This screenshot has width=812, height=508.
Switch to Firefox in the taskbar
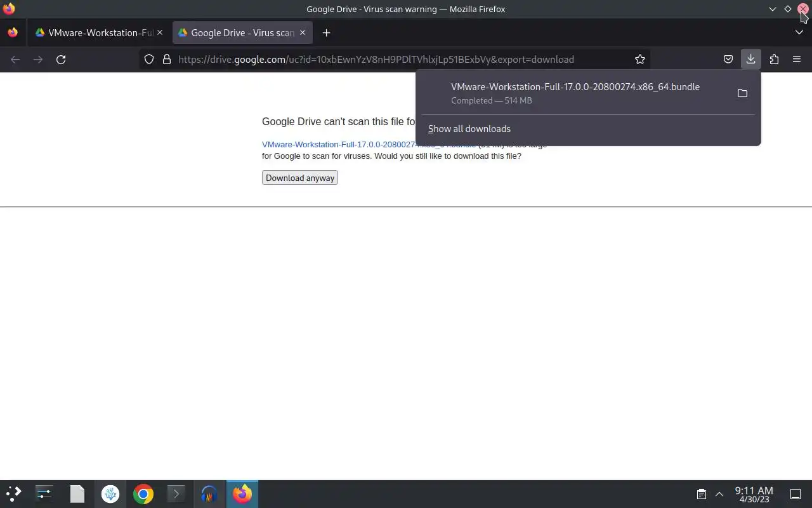(242, 493)
